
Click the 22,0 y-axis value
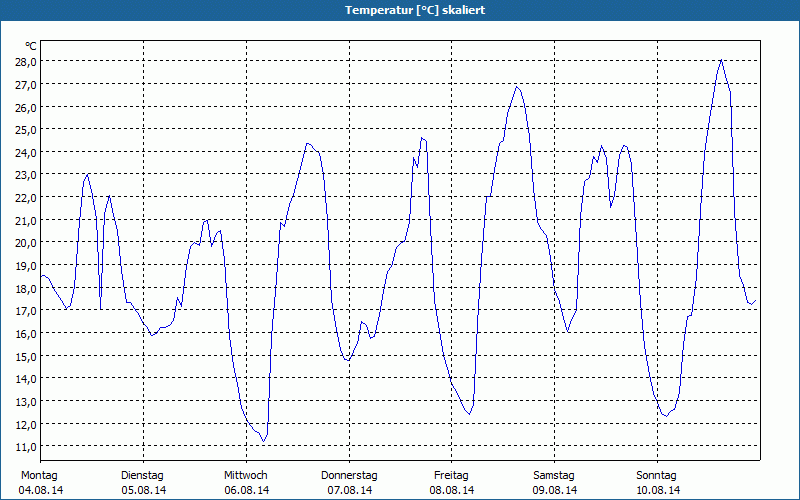(27, 197)
